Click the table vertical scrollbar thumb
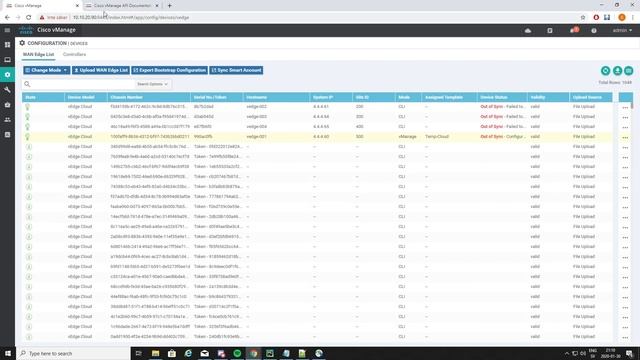Image resolution: width=640 pixels, height=360 pixels. click(632, 105)
